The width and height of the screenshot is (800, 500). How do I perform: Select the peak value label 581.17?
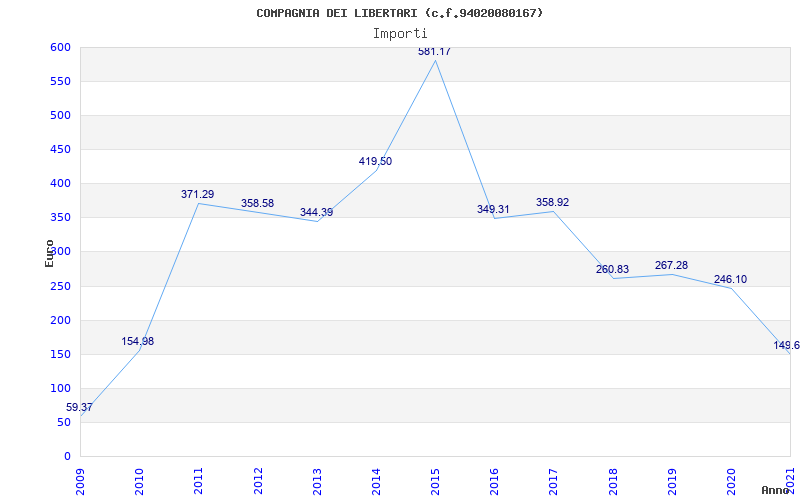434,51
